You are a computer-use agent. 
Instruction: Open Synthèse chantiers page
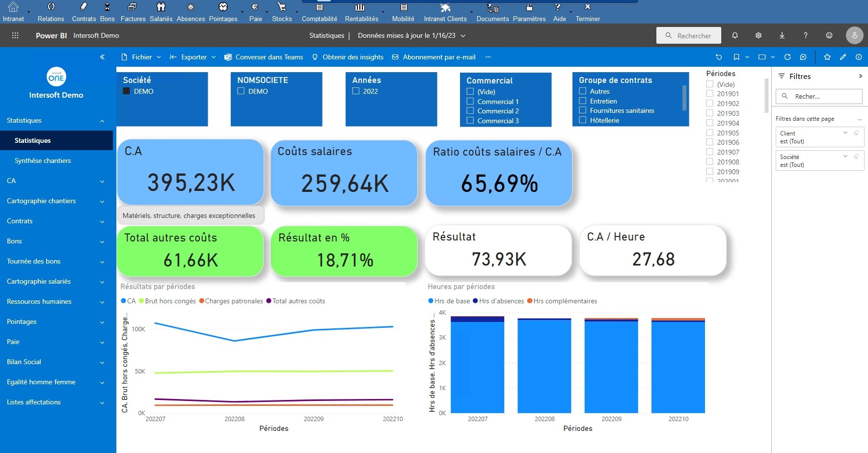[43, 160]
